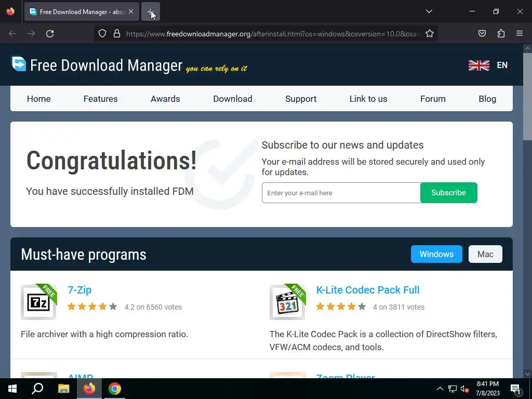Open the 7-Zip link

pos(79,290)
